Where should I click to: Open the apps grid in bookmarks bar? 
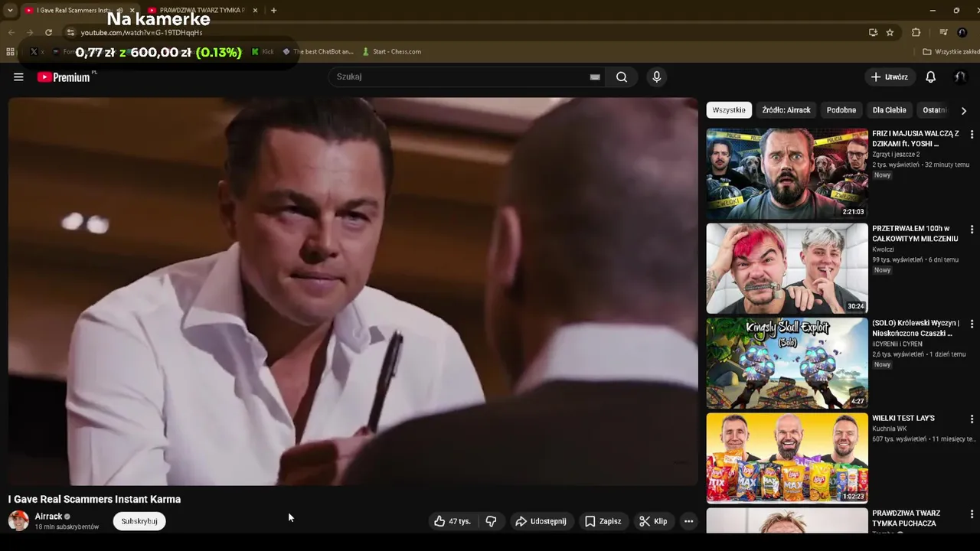[x=10, y=52]
